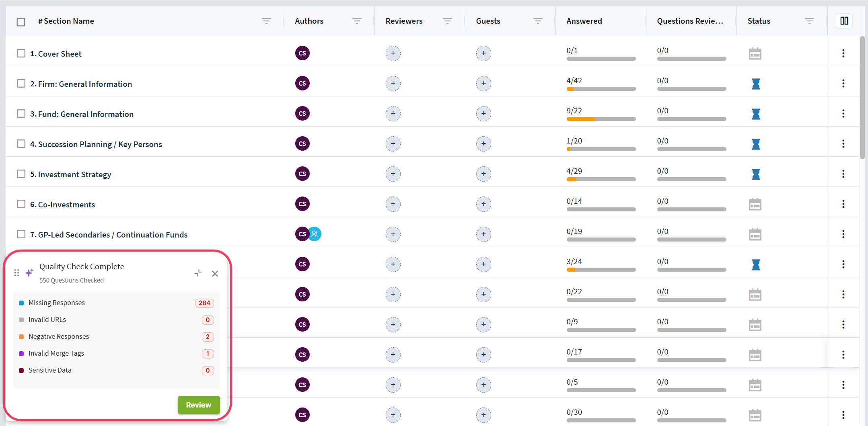This screenshot has height=426, width=868.
Task: Click the vertical scrollbar of the table
Action: tap(862, 98)
